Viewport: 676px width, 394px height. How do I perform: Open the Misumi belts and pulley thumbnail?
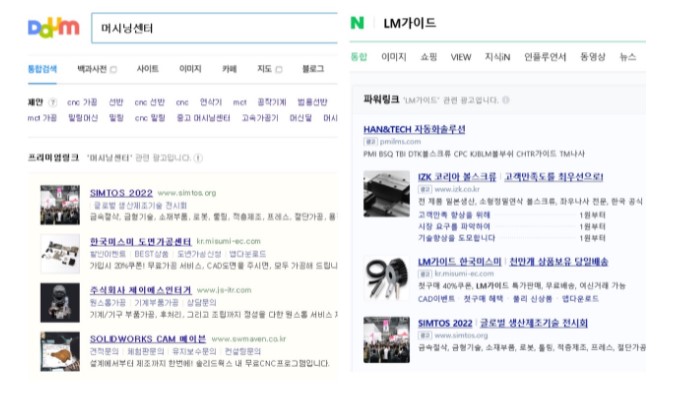(x=386, y=278)
